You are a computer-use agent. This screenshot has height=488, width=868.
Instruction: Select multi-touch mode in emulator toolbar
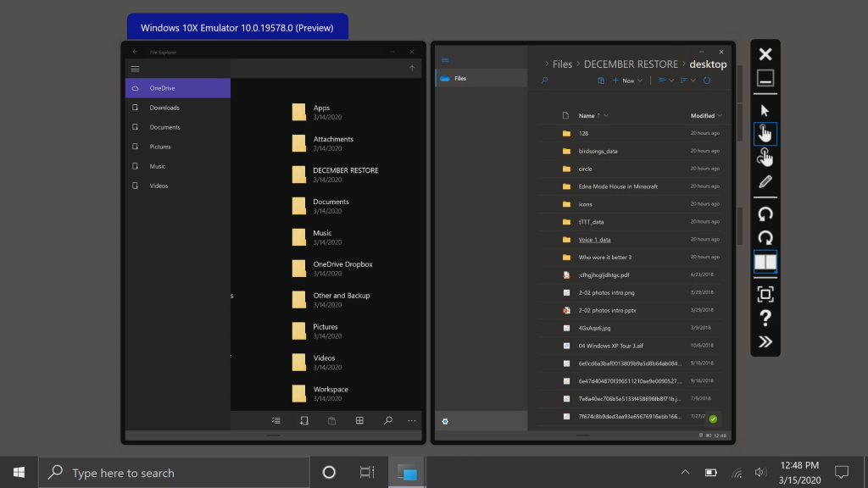coord(765,158)
